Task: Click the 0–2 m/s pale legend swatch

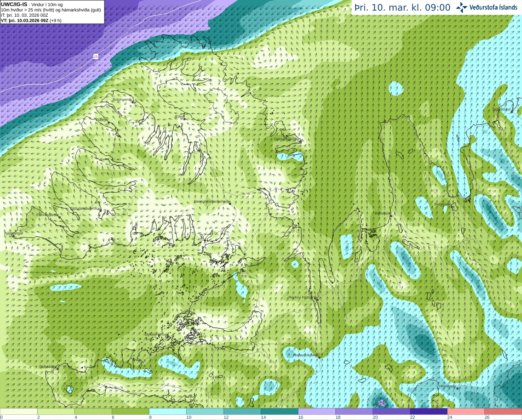Action: coord(19,411)
